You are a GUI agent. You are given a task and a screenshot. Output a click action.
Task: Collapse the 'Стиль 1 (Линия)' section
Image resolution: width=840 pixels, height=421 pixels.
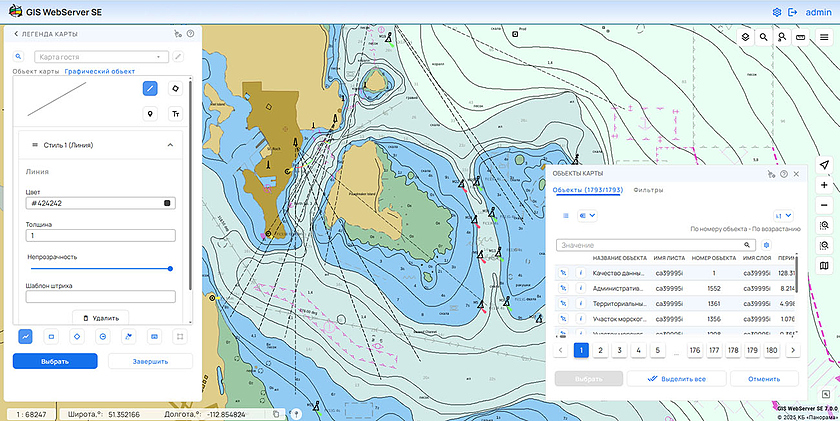pyautogui.click(x=170, y=145)
